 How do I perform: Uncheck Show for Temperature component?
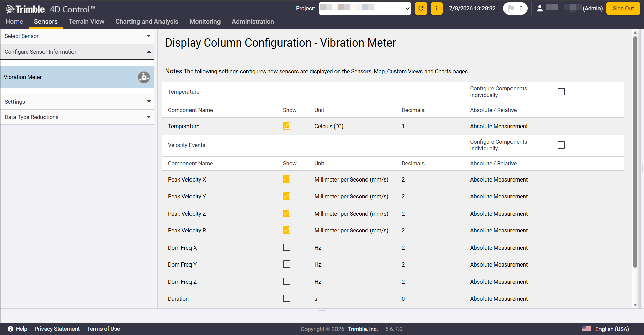(x=287, y=126)
